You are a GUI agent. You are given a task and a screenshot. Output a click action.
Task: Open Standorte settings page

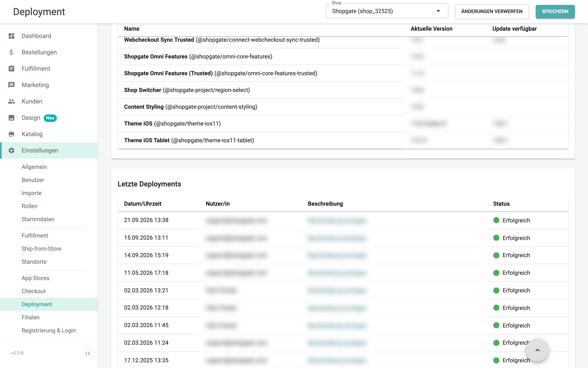point(34,262)
